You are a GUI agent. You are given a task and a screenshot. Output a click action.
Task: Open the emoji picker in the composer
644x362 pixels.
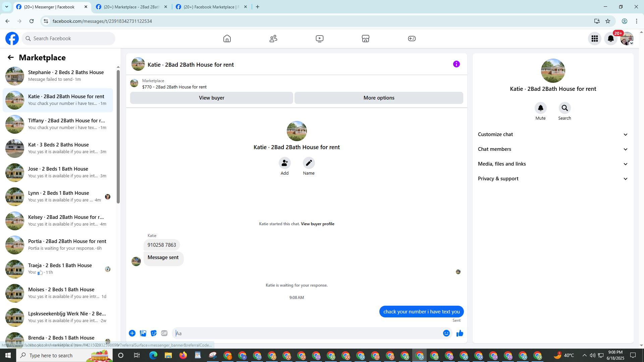446,333
